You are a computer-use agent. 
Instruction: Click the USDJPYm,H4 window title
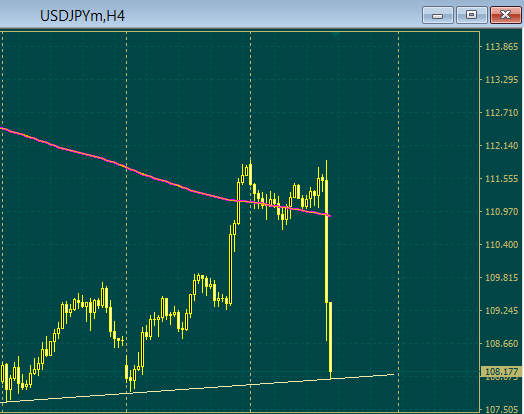coord(82,16)
